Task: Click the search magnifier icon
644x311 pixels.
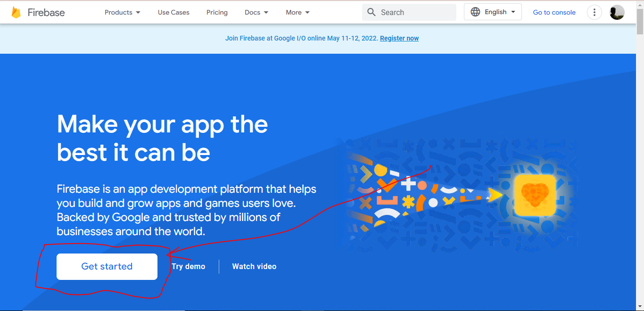Action: click(371, 12)
